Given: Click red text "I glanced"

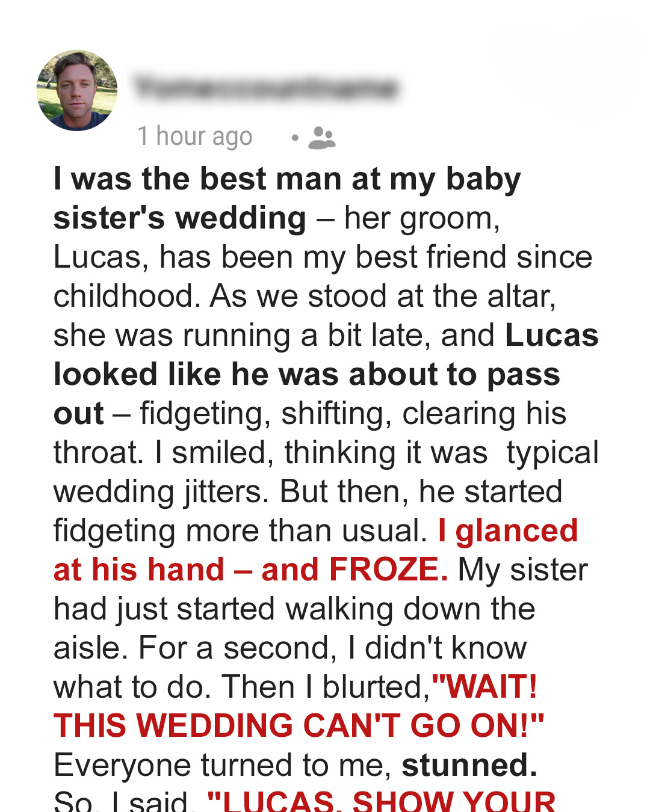Looking at the screenshot, I should [x=508, y=531].
